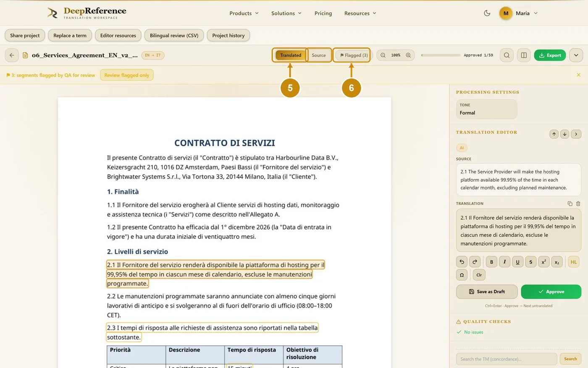
Task: Insert a special character with the omega button
Action: point(462,275)
